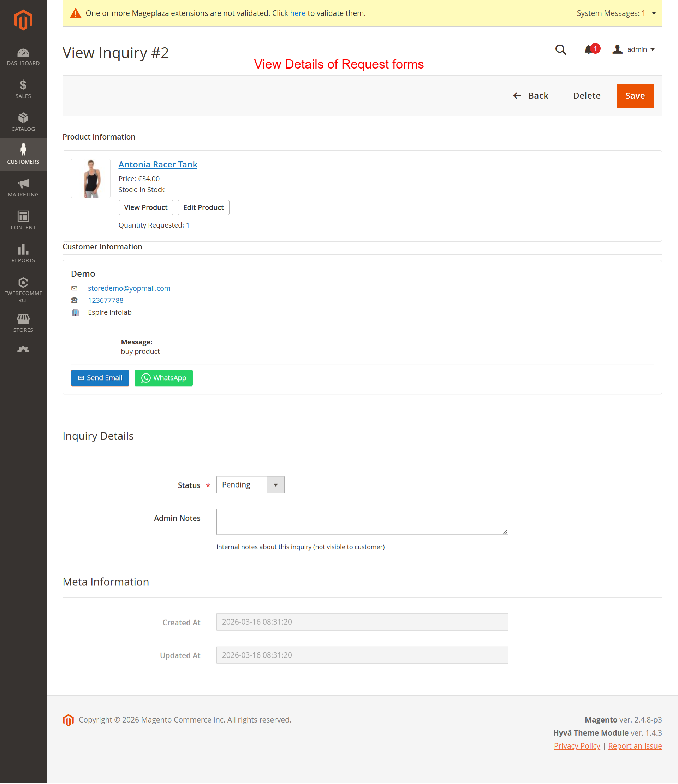The image size is (678, 784).
Task: Open the Ewebecommerce menu item
Action: (23, 290)
